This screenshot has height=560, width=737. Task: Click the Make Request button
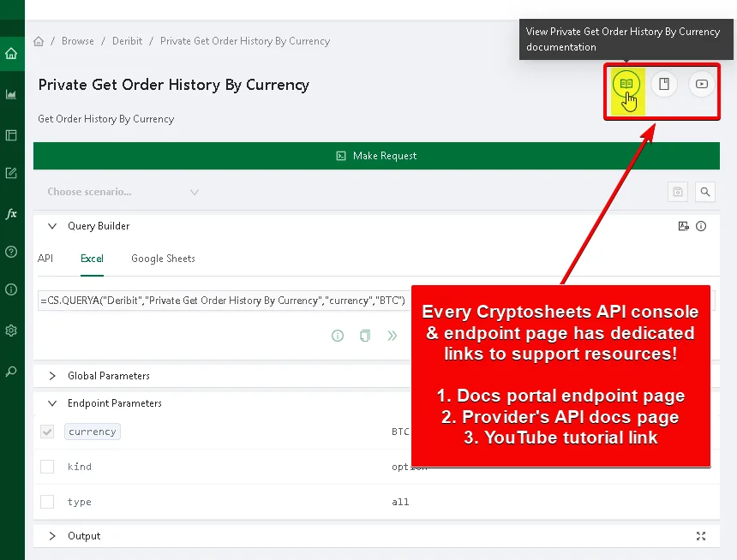point(376,156)
